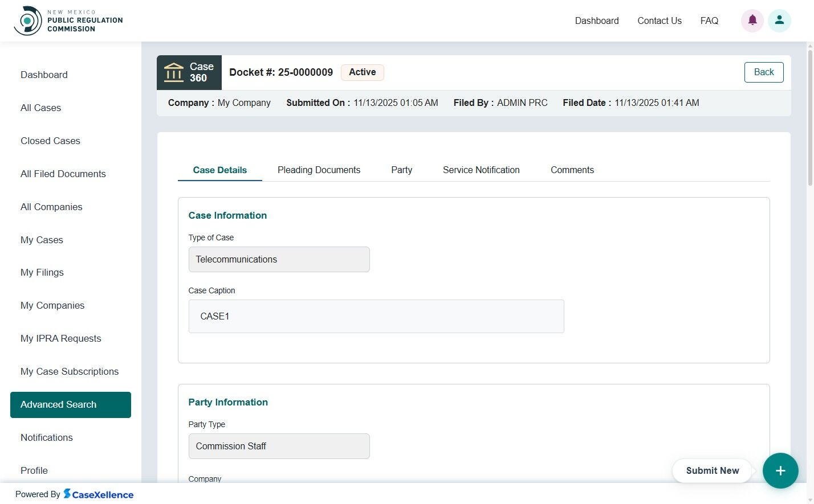
Task: Click the Filed Date 01:41 AM value
Action: point(657,103)
